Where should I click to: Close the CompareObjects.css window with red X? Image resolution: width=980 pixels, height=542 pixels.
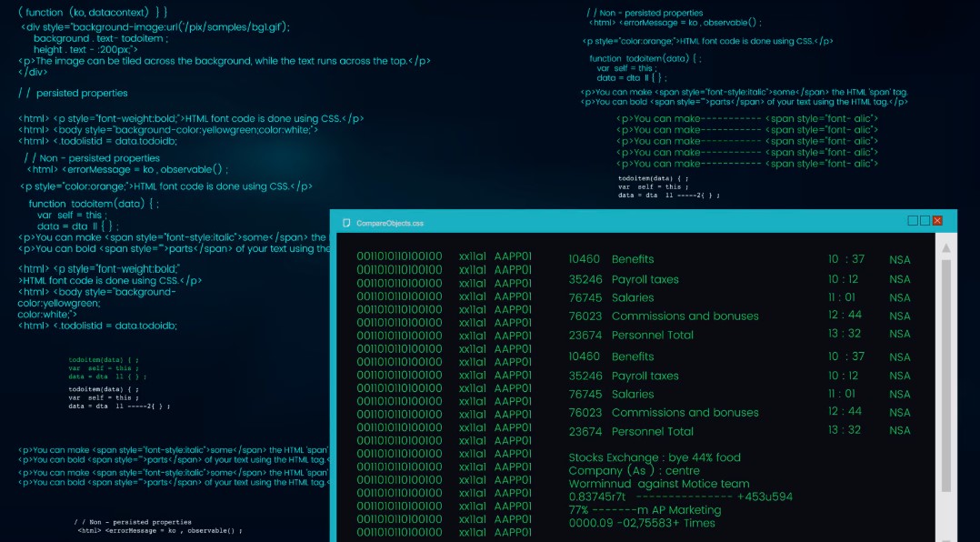point(937,221)
